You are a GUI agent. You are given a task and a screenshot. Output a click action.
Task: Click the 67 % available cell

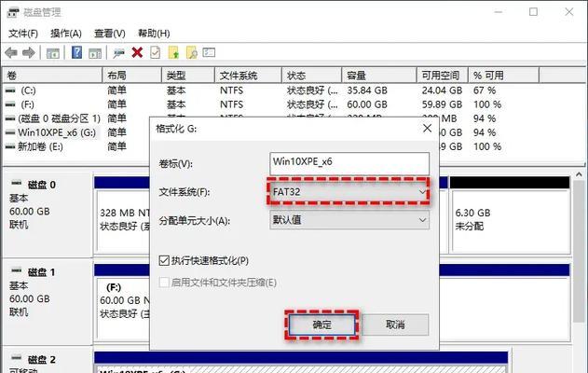[x=485, y=90]
